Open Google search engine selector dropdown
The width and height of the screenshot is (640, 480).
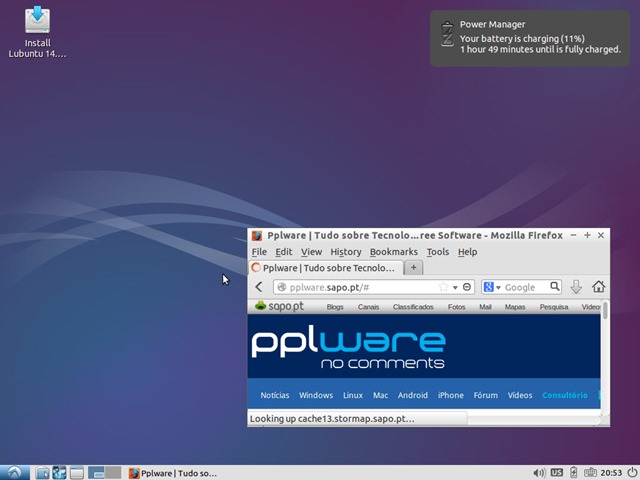click(x=492, y=287)
